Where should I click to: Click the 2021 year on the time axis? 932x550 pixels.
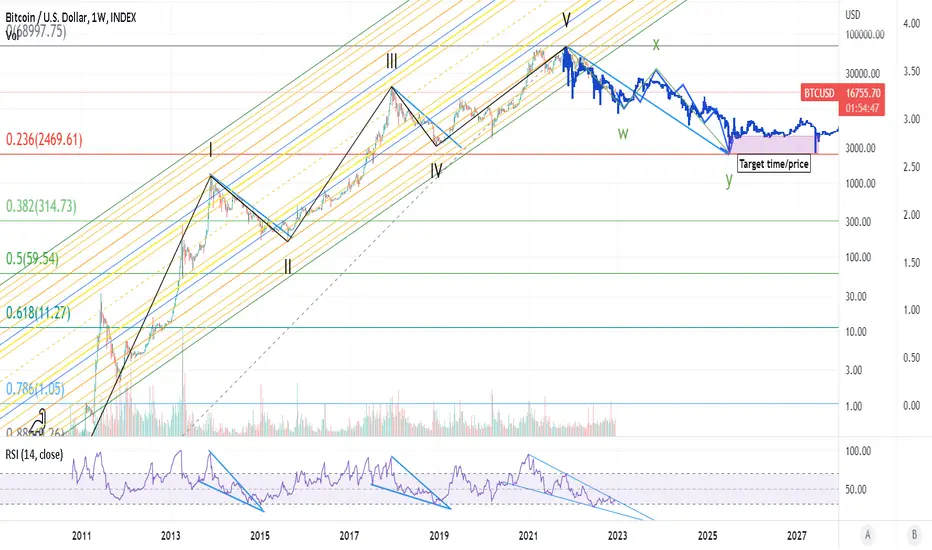(x=528, y=536)
